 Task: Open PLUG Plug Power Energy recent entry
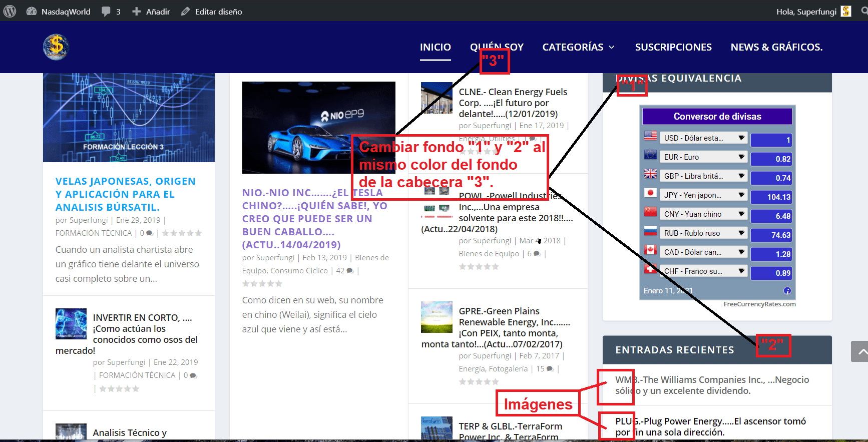pyautogui.click(x=710, y=427)
